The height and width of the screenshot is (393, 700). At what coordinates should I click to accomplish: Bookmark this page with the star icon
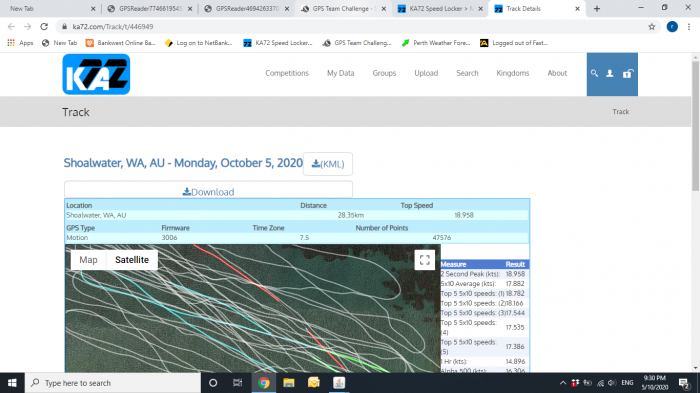[x=652, y=27]
